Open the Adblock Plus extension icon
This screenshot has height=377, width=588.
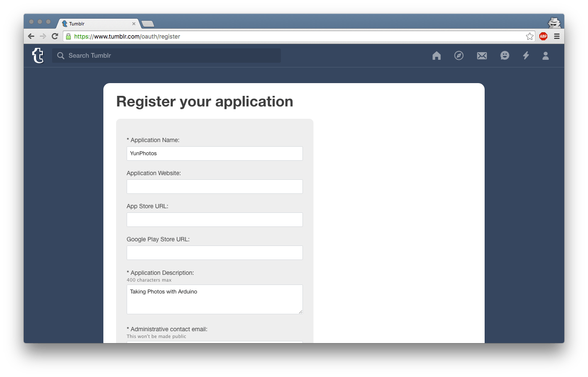coord(543,36)
